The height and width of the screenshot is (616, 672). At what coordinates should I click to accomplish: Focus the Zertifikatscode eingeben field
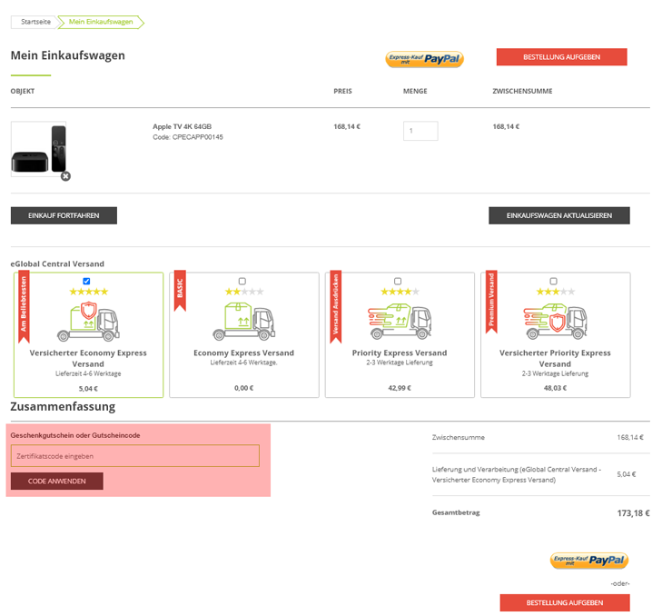[135, 456]
